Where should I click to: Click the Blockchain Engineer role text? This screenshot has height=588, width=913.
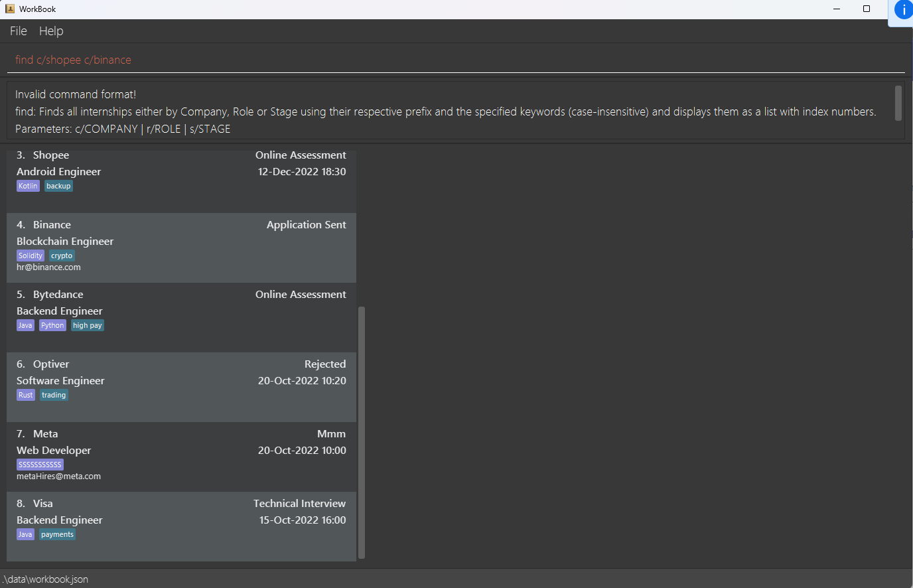click(65, 242)
